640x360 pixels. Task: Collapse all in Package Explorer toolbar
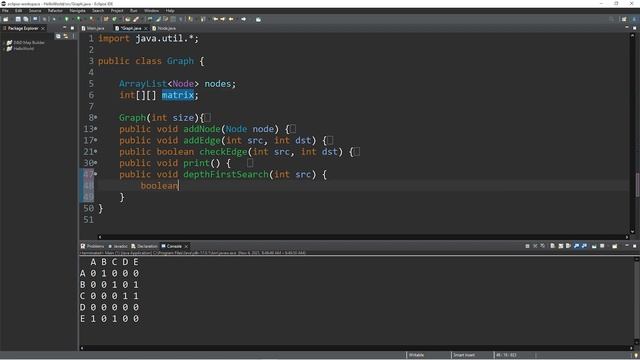coord(58,36)
